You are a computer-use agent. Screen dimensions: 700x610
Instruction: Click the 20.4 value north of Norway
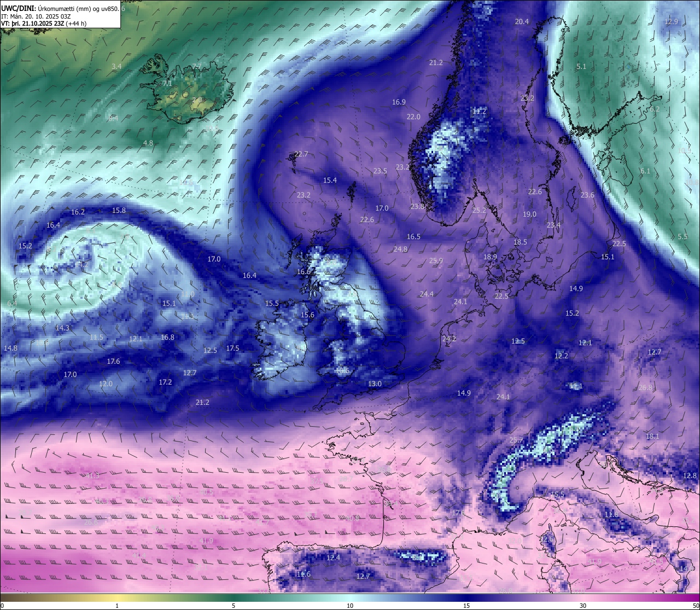click(522, 21)
